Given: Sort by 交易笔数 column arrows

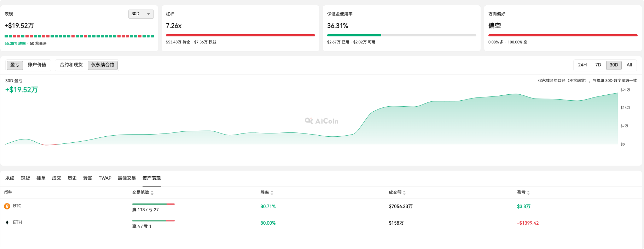Looking at the screenshot, I should [x=152, y=192].
